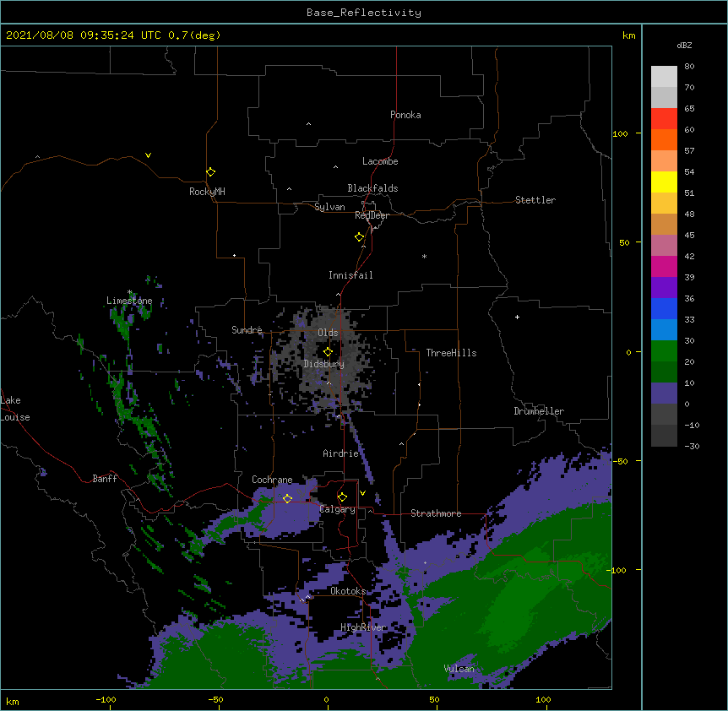Click the Blackfalds city label
The image size is (728, 711).
[x=372, y=188]
